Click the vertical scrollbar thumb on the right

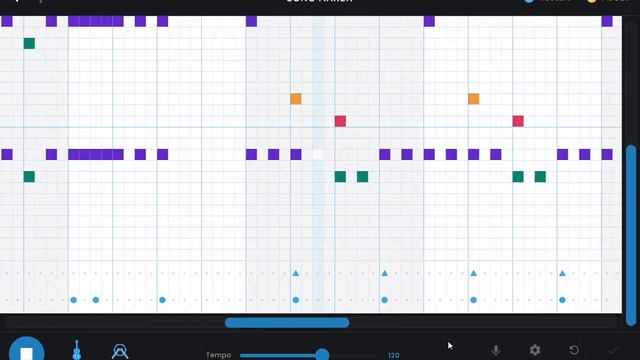tap(631, 236)
